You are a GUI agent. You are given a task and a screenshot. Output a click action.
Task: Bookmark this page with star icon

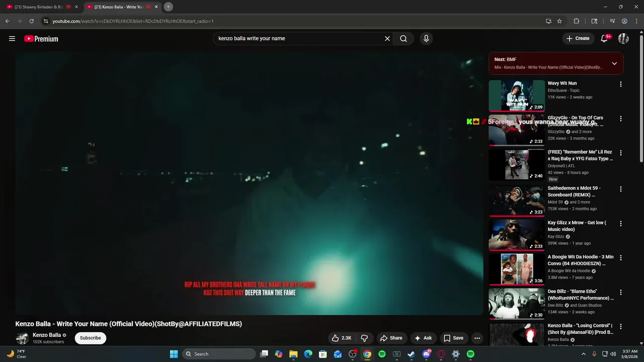coord(559,21)
